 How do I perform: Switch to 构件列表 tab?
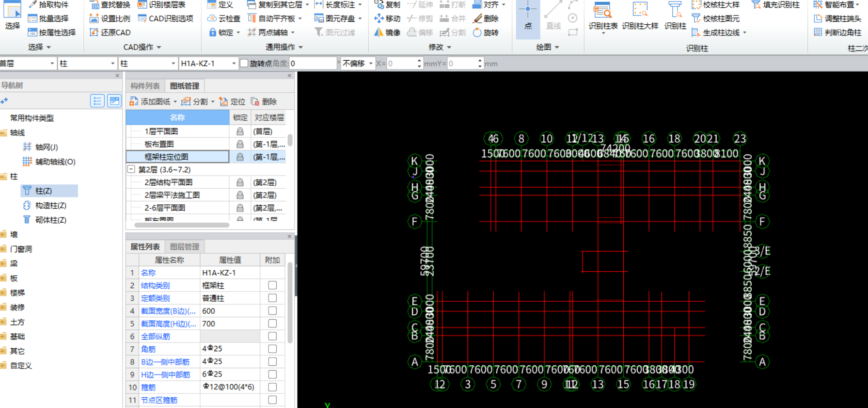tap(145, 86)
